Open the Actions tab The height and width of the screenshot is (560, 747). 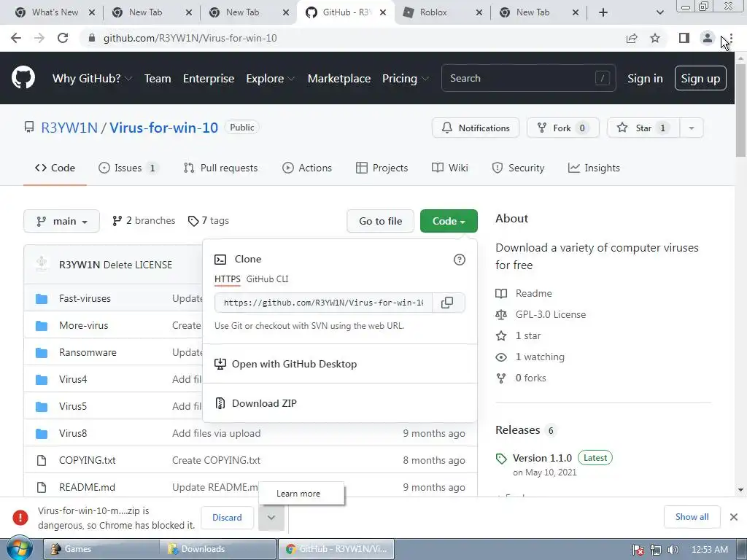click(307, 168)
